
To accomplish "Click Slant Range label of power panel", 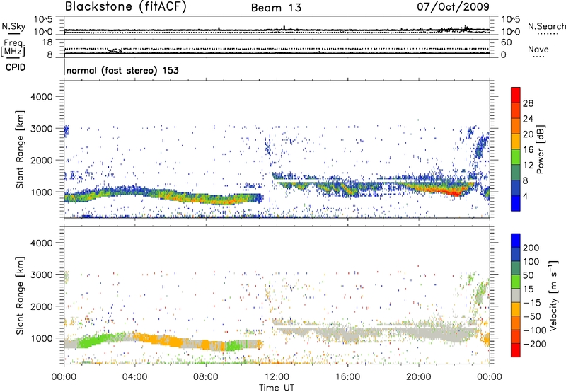I will click(x=20, y=149).
